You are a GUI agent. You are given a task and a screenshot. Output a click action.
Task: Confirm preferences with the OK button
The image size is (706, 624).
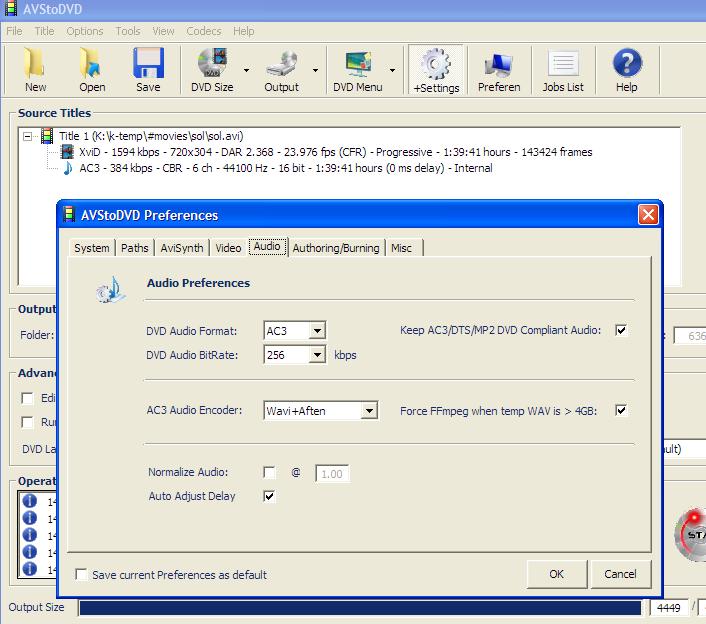[x=557, y=574]
